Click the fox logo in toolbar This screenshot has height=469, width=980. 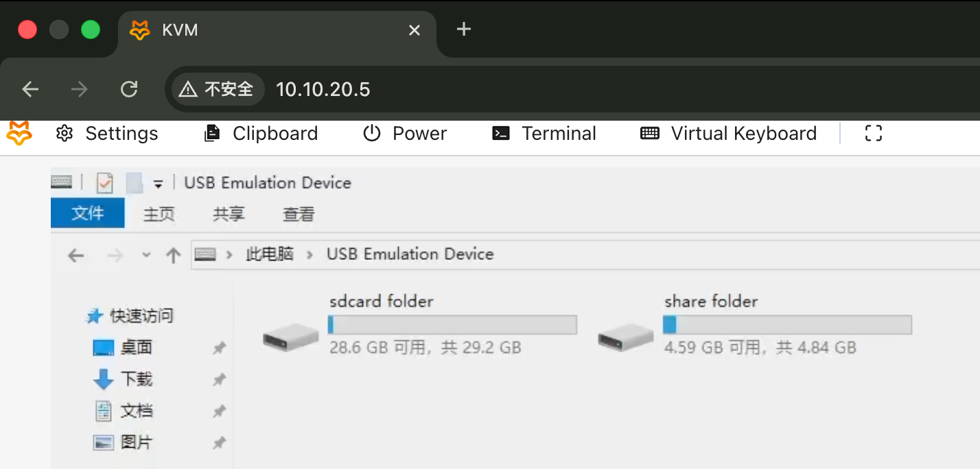coord(19,133)
